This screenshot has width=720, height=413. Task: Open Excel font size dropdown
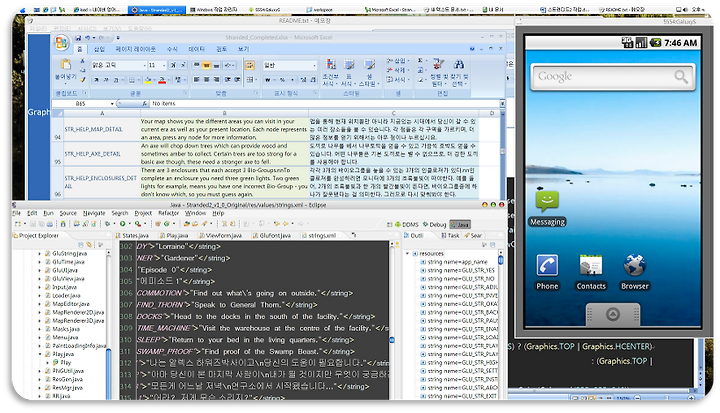click(x=164, y=65)
